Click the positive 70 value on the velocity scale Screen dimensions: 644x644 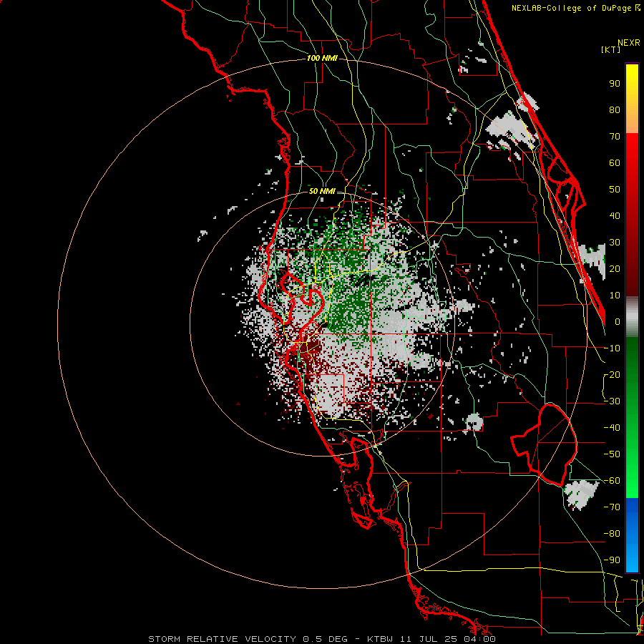coord(615,137)
